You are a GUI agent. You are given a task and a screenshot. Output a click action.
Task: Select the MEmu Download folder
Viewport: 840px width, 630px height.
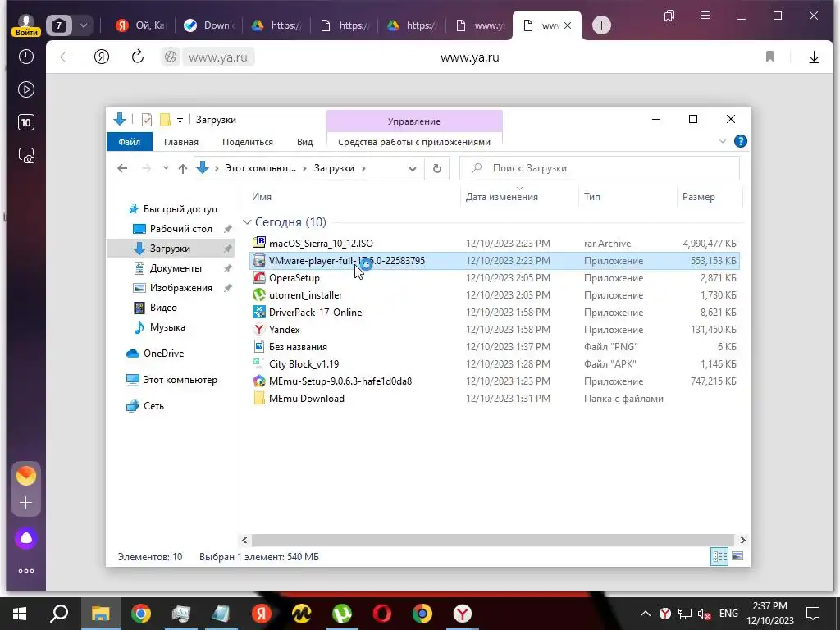coord(307,399)
